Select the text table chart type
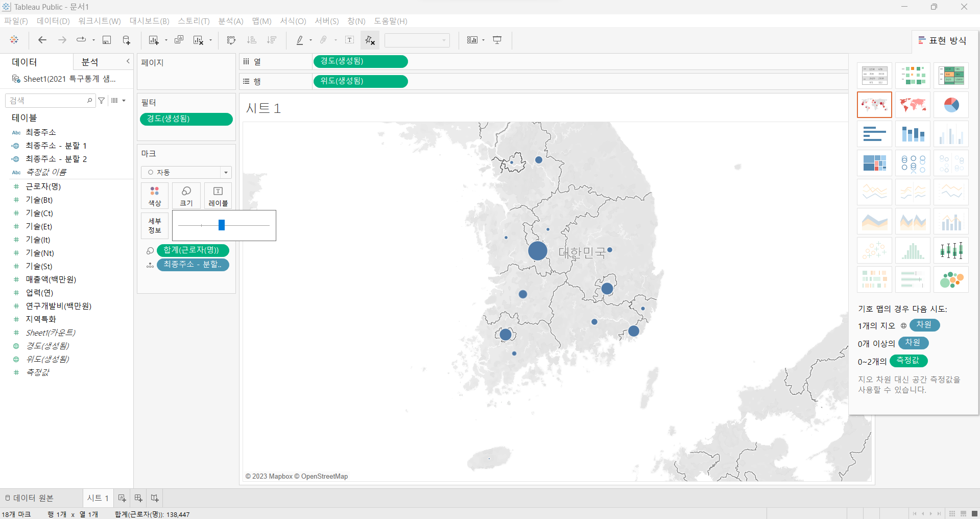980x519 pixels. click(874, 76)
